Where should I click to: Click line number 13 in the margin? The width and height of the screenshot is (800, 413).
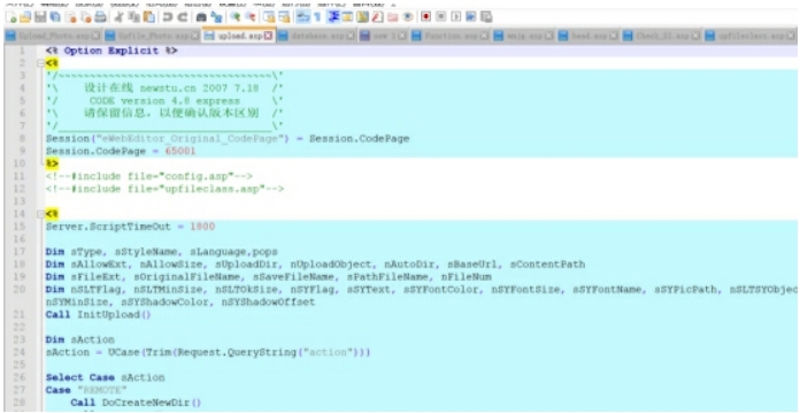(21, 201)
